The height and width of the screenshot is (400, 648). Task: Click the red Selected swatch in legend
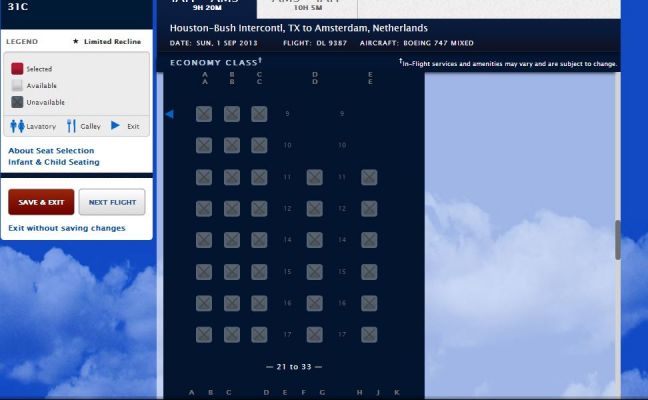[x=17, y=69]
